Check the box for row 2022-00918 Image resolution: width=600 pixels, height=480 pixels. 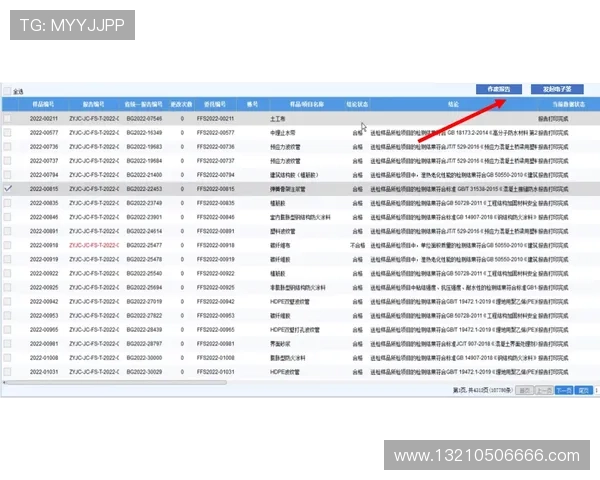(7, 245)
